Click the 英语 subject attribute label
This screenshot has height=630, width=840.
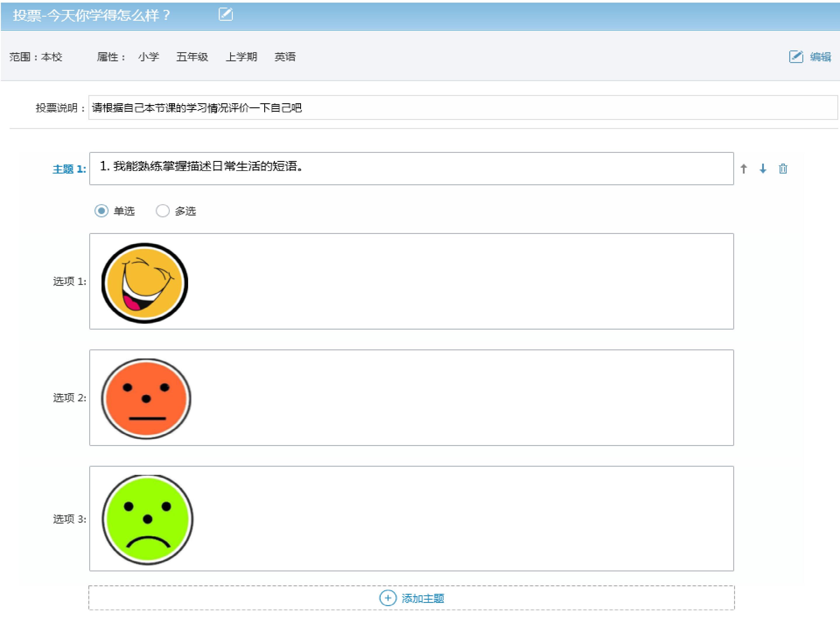(x=285, y=57)
